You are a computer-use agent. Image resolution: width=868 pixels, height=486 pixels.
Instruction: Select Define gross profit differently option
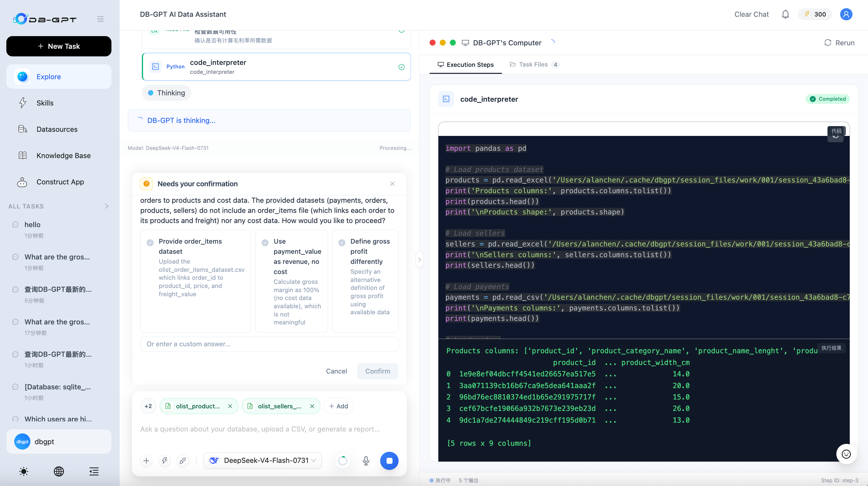tap(365, 281)
